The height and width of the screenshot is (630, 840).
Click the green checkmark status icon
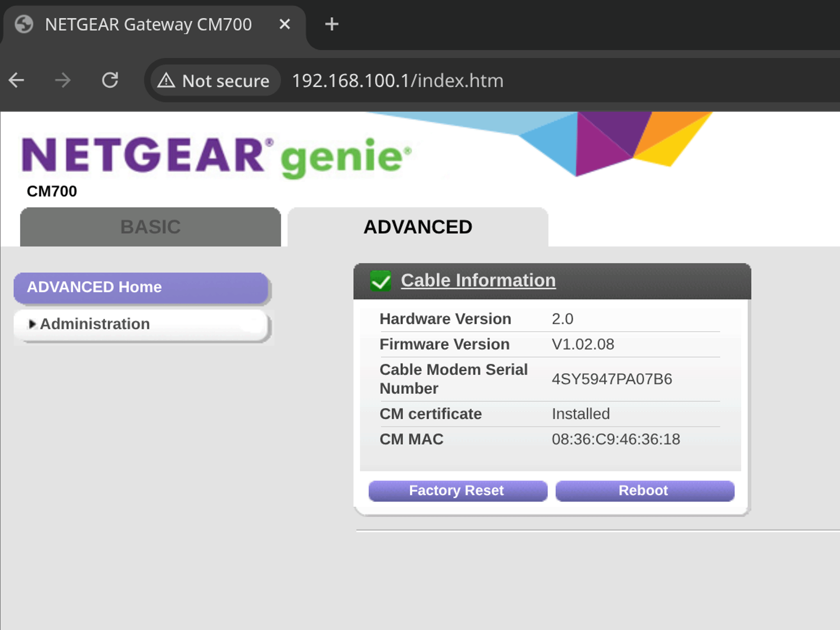pyautogui.click(x=380, y=281)
